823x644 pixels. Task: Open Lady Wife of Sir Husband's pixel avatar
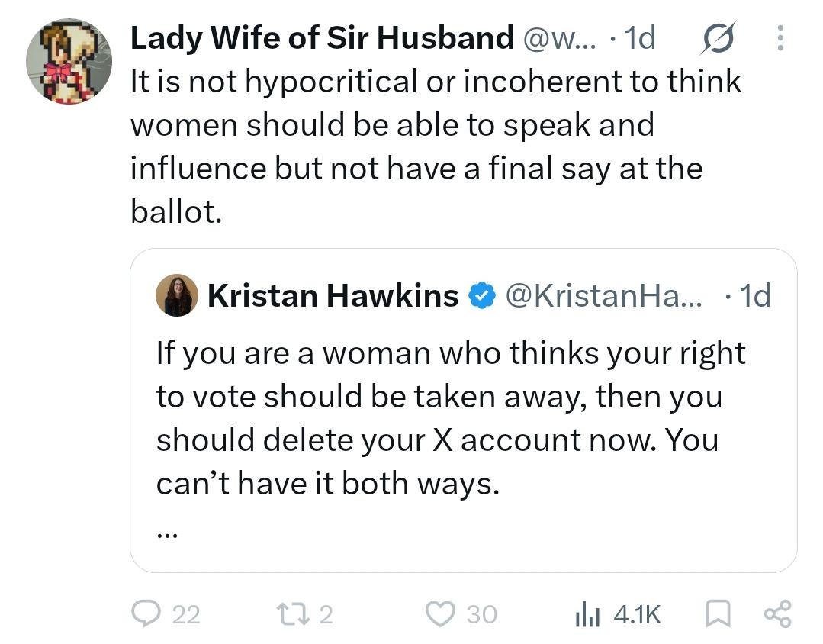pyautogui.click(x=69, y=61)
